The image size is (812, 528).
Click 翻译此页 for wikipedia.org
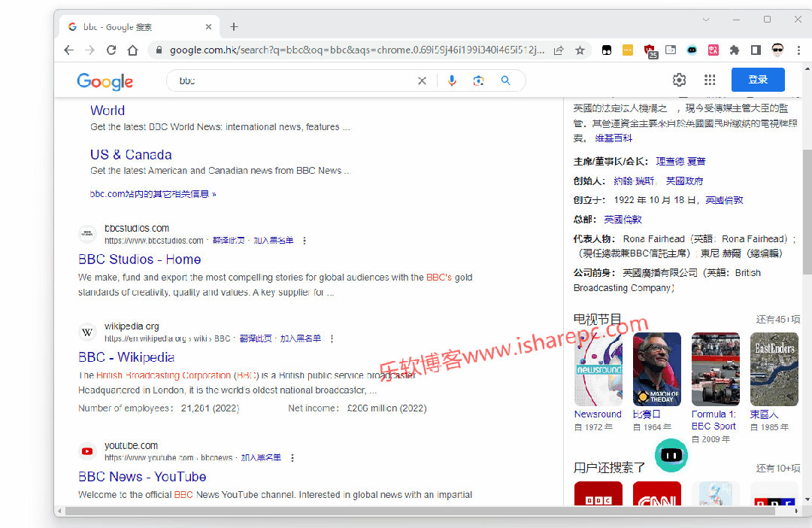[x=256, y=339]
